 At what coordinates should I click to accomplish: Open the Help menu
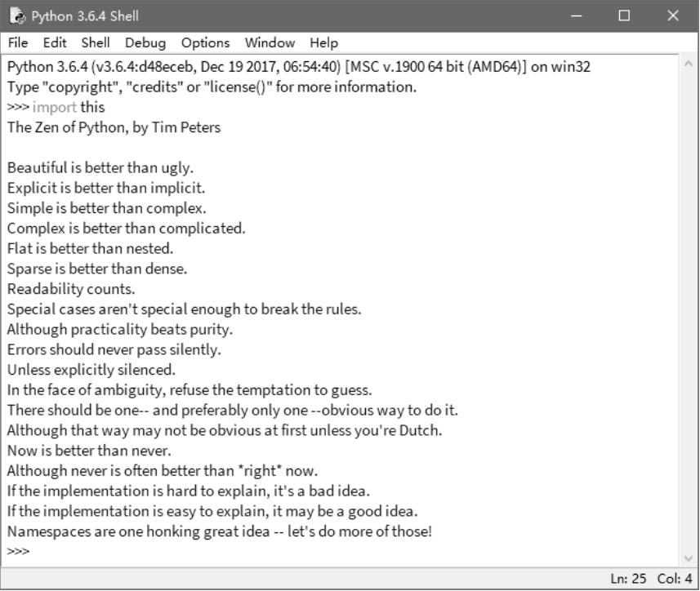click(323, 42)
